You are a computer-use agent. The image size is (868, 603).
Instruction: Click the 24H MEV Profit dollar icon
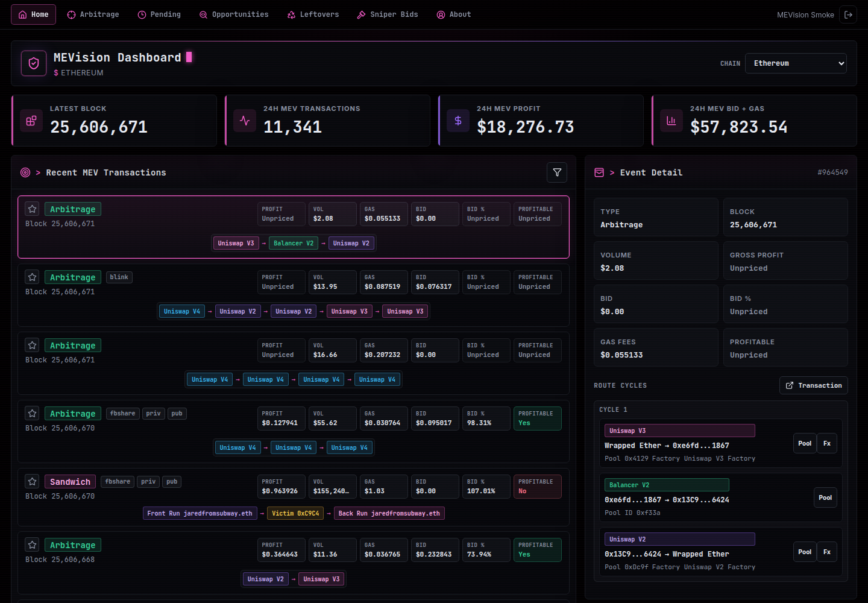458,121
